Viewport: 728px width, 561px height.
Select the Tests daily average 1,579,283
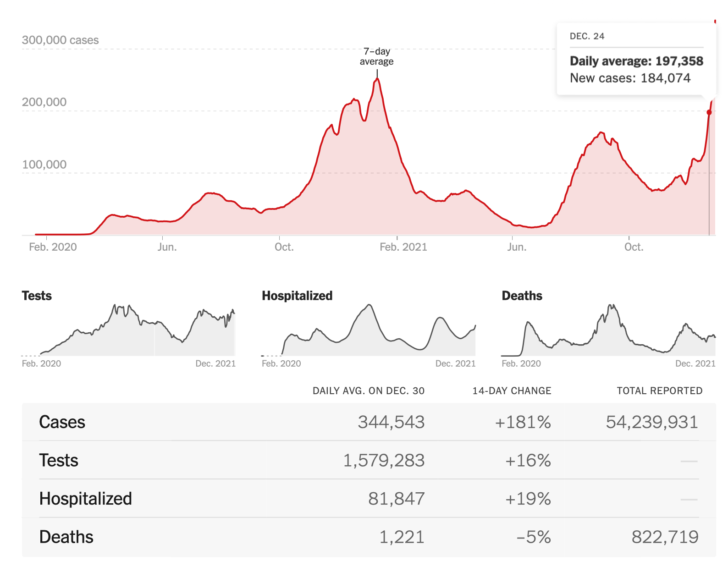point(384,460)
